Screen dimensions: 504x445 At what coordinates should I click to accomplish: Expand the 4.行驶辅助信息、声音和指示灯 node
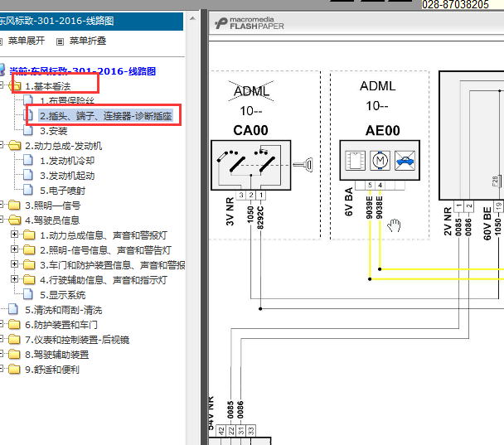tap(14, 279)
